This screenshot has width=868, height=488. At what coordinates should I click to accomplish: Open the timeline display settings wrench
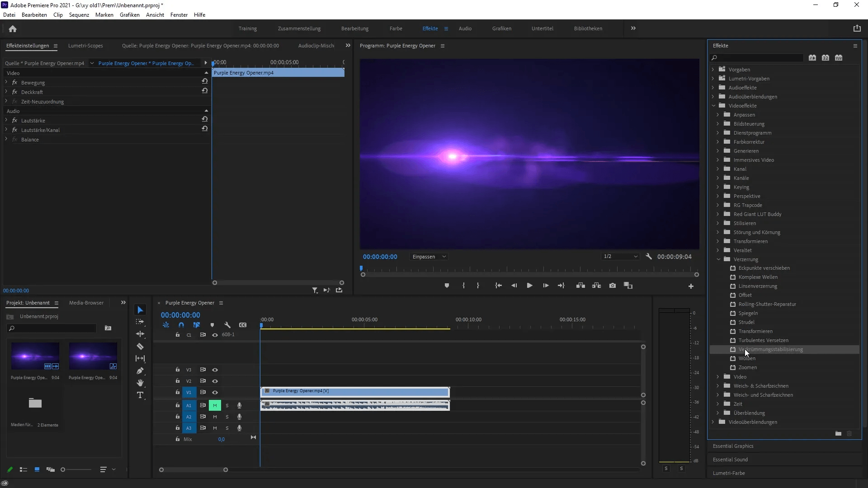pos(227,325)
